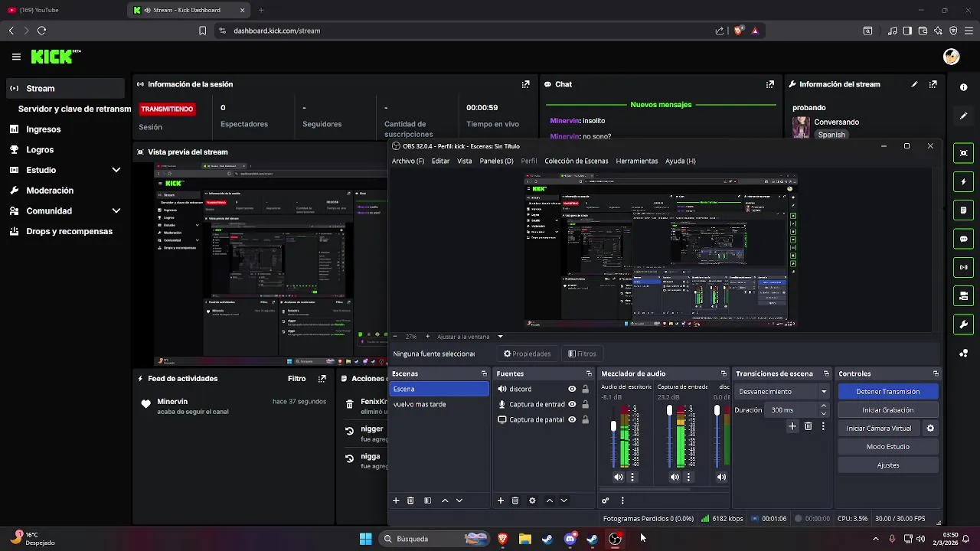Open Kick profile avatar menu
The height and width of the screenshot is (551, 980).
(x=951, y=57)
